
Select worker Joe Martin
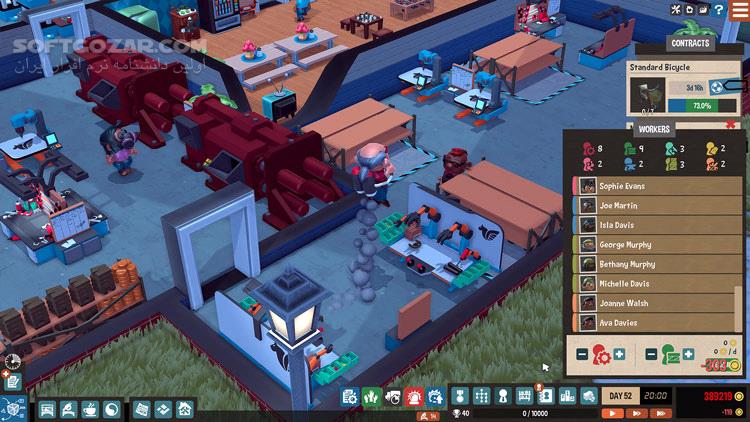pos(657,205)
